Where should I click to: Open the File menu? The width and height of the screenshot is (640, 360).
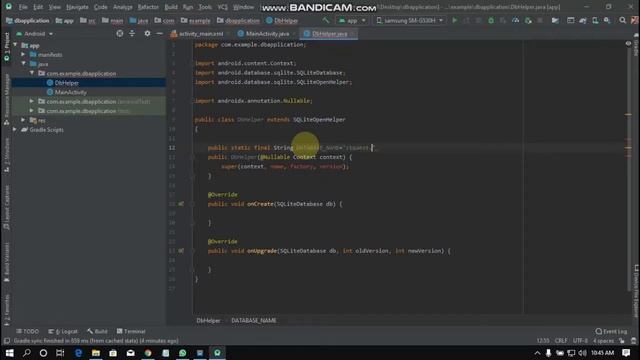pos(23,7)
